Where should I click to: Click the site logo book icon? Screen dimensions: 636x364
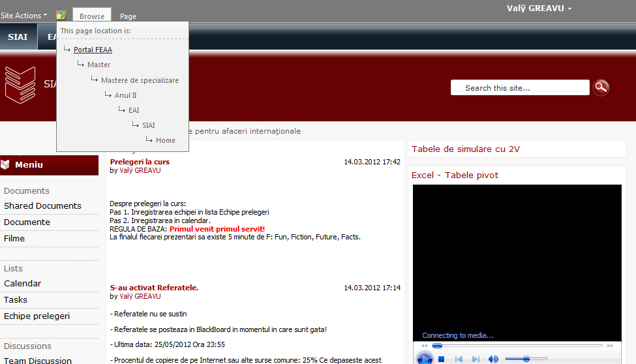[20, 84]
